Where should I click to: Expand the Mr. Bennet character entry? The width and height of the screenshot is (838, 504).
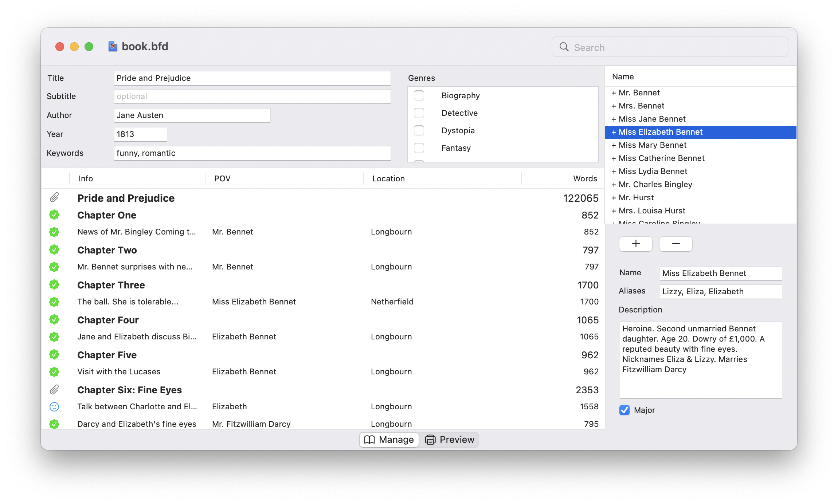pyautogui.click(x=614, y=93)
